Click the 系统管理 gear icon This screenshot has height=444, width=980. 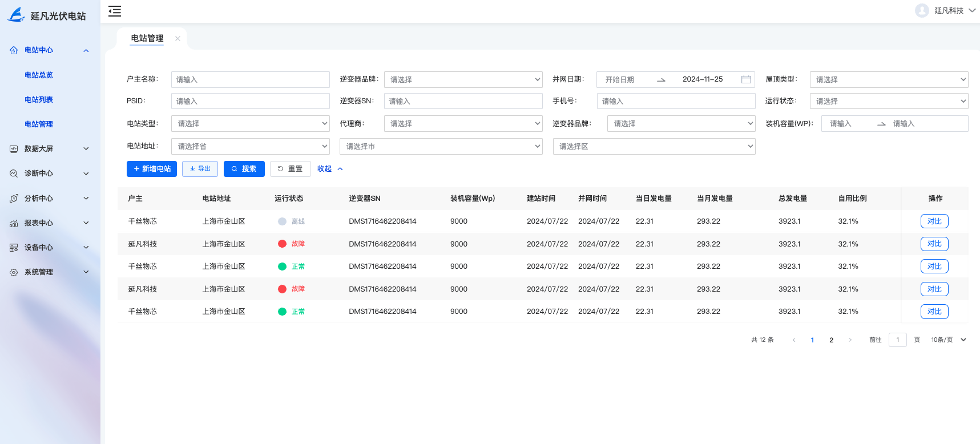[14, 272]
